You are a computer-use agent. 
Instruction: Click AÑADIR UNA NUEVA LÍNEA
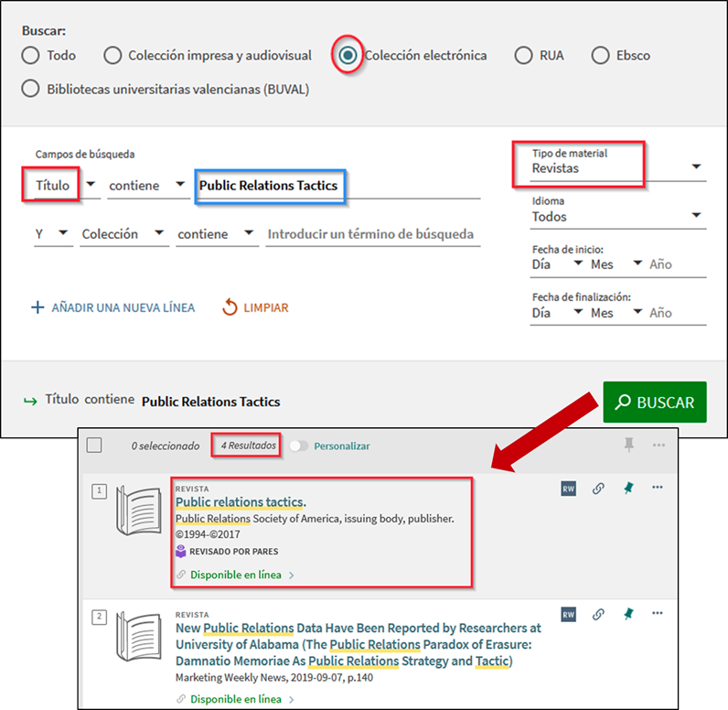113,307
